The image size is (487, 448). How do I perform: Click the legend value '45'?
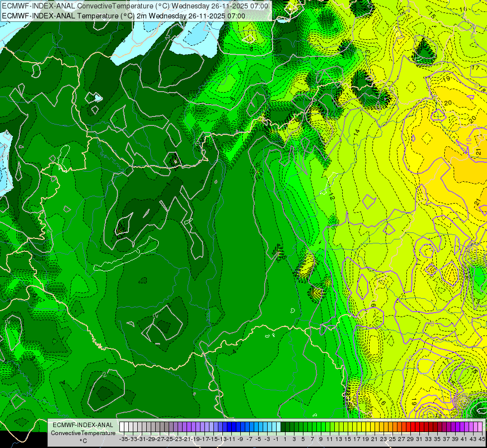point(482,439)
